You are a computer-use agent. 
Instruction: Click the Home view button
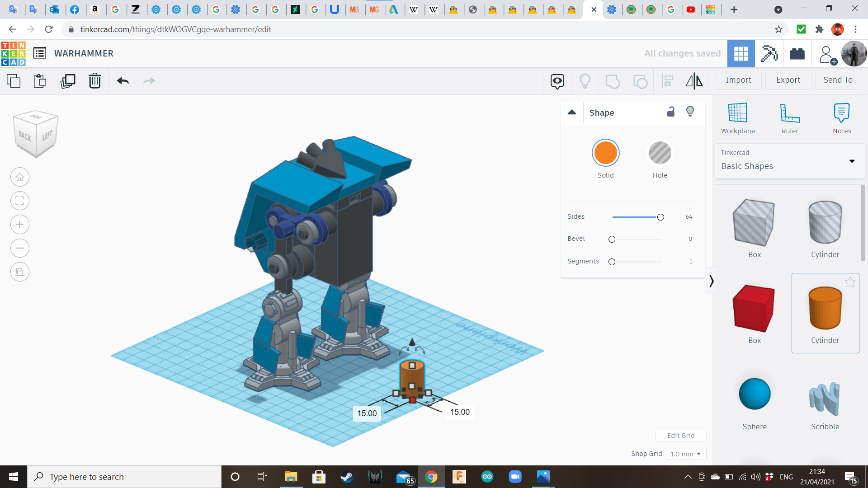point(20,177)
